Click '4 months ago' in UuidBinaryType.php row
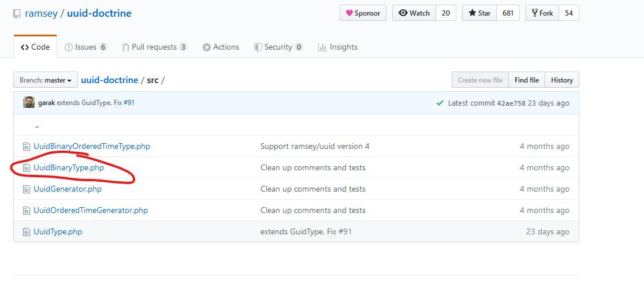The width and height of the screenshot is (644, 288). [545, 167]
